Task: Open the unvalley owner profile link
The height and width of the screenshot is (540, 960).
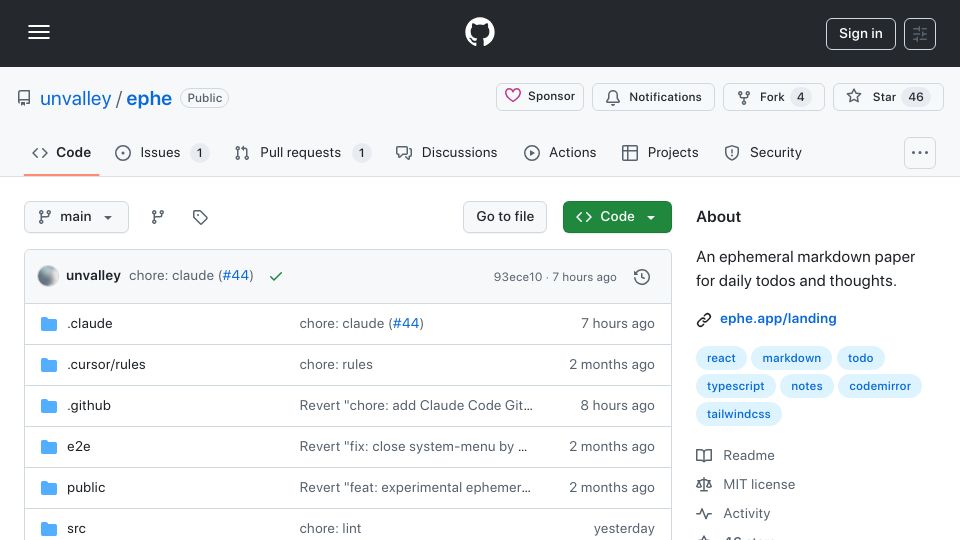Action: coord(75,99)
